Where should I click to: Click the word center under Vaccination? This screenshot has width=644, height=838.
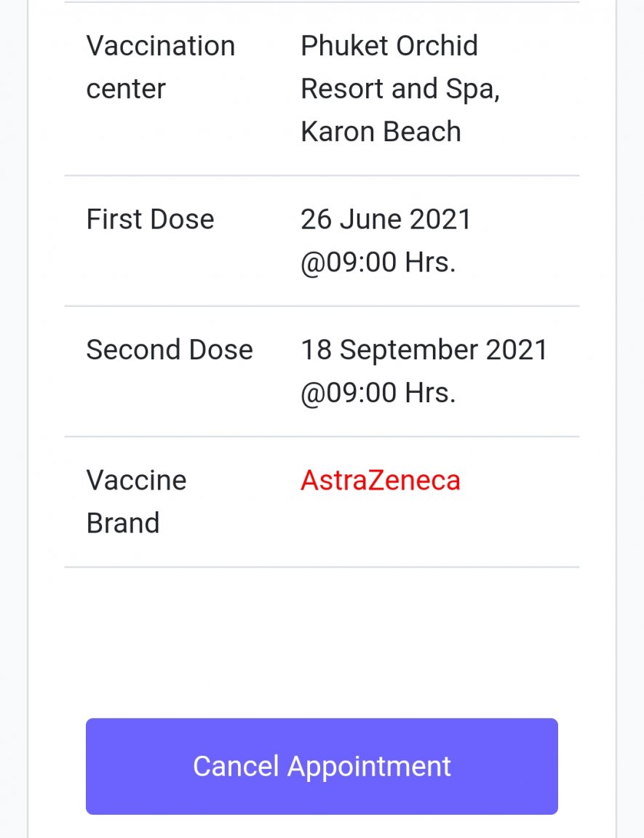pyautogui.click(x=126, y=89)
